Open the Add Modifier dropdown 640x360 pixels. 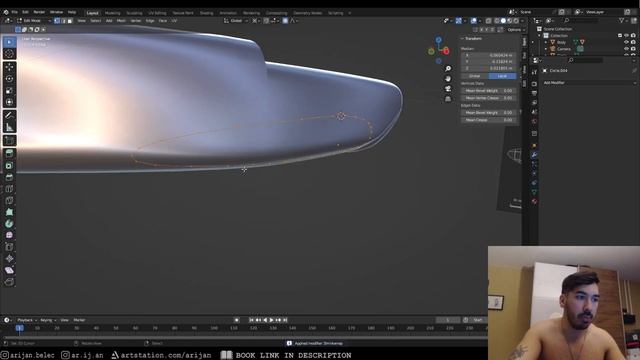click(x=589, y=82)
